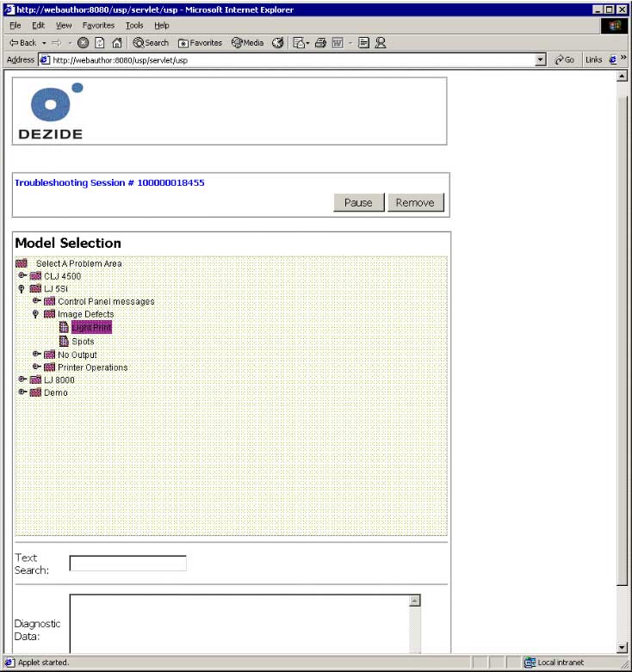
Task: Click the LJ 5Si folder icon
Action: pos(35,288)
